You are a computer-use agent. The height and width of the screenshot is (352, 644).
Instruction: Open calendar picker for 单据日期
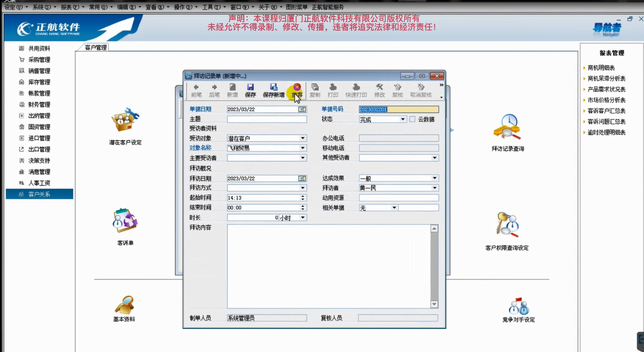[302, 109]
